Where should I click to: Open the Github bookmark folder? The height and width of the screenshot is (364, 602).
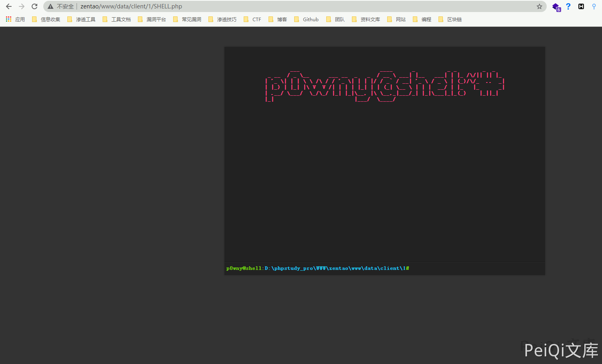point(307,19)
